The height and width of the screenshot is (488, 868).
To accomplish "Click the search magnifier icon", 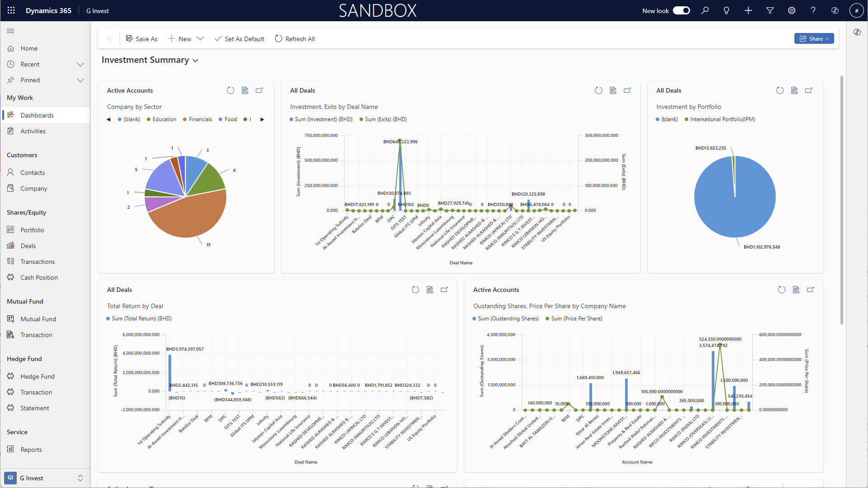I will tap(705, 10).
